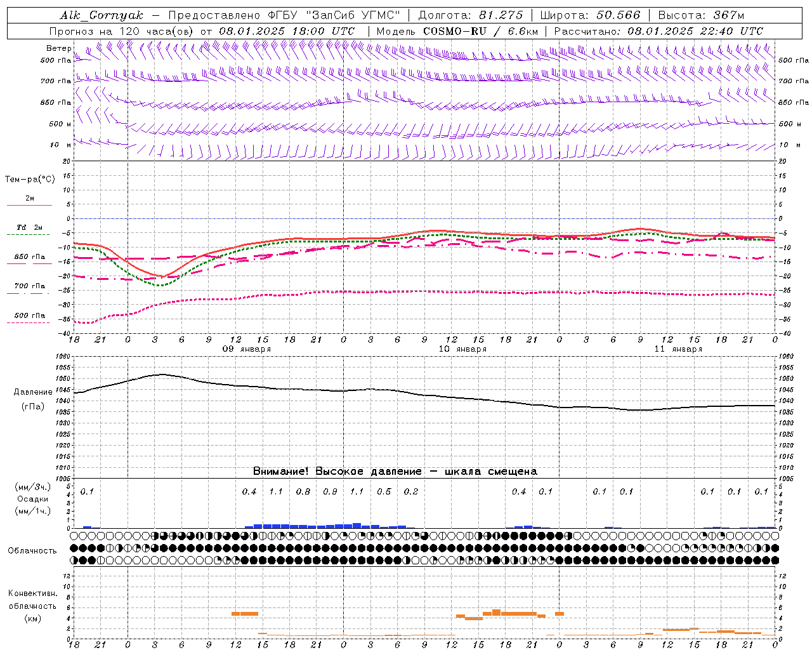
Task: Click the 0.9 precipitation value
Action: 330,492
